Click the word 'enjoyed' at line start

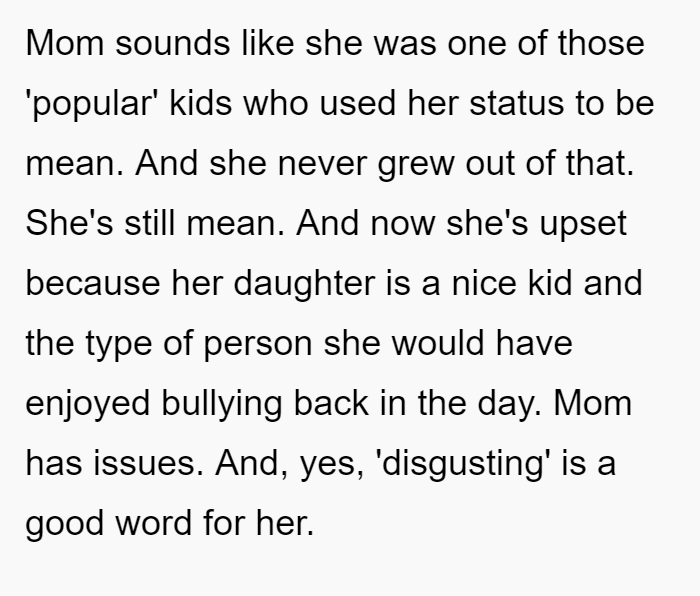click(88, 404)
